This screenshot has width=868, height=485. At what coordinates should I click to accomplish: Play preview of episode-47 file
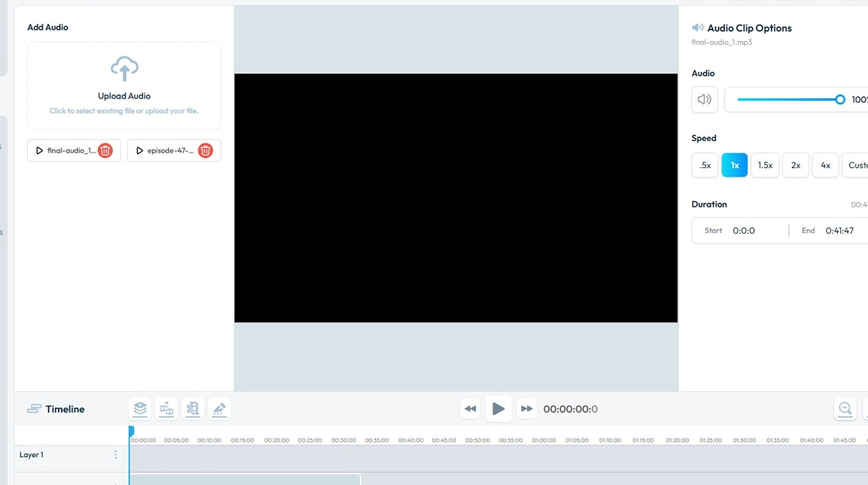point(139,150)
